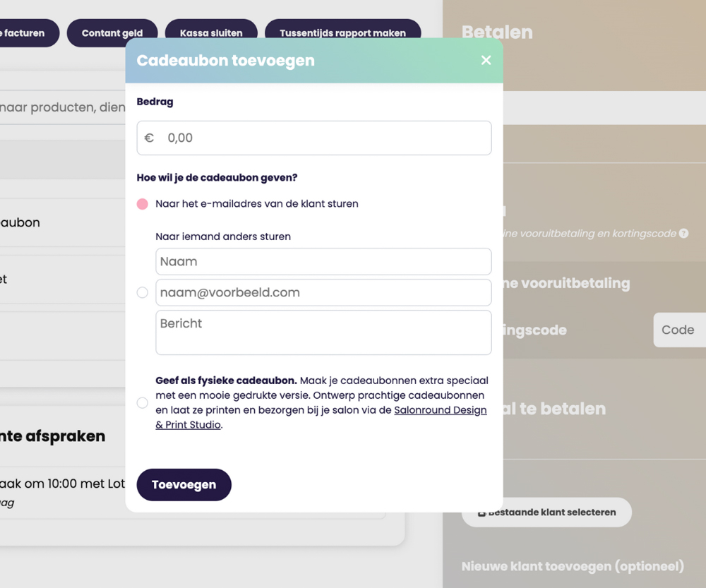Screen dimensions: 706x588
Task: Choose the 'Naar iemand anders sturen' radio option
Action: (x=143, y=292)
